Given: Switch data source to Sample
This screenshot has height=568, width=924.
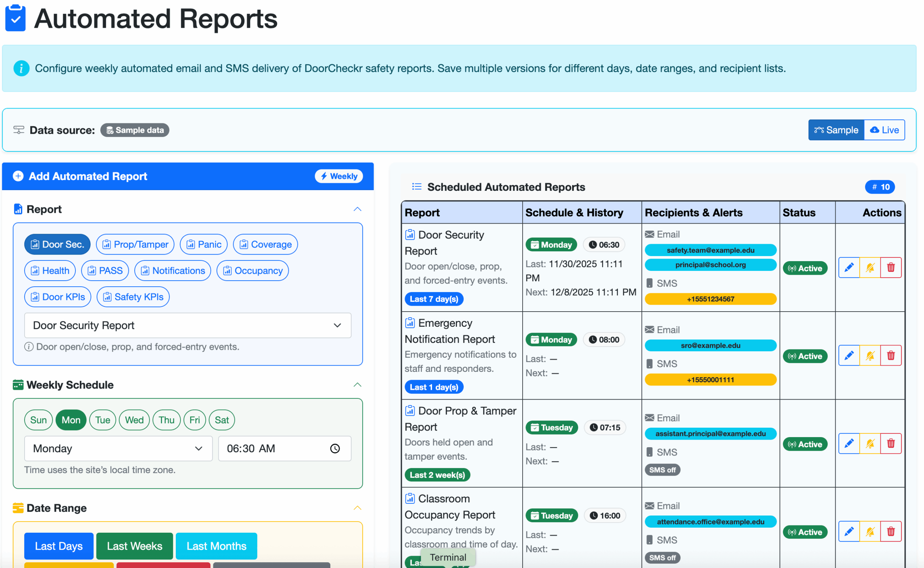Looking at the screenshot, I should coord(836,130).
